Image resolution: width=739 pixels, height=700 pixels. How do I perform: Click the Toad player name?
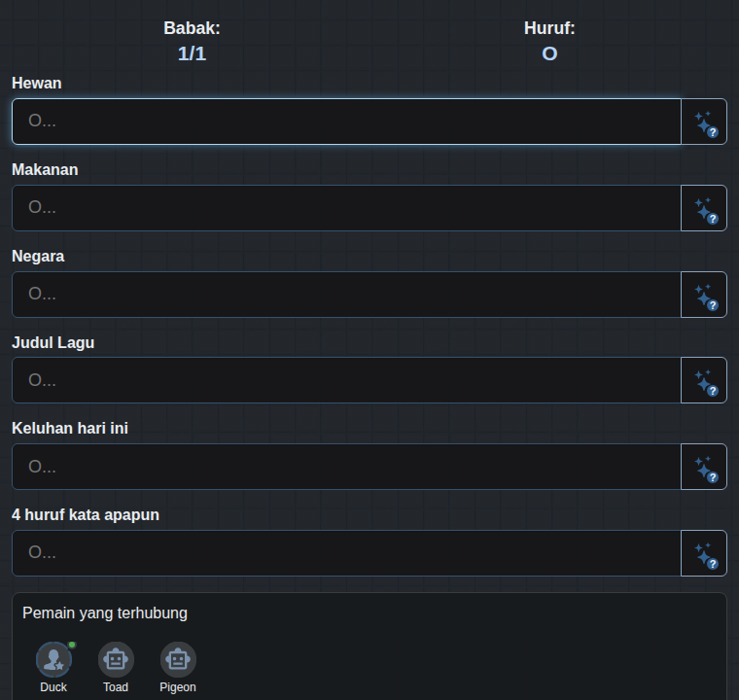(x=116, y=687)
